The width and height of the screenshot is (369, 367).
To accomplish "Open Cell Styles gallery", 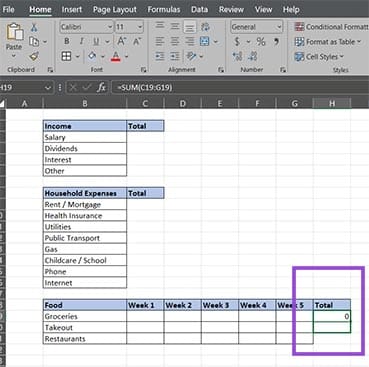I will click(319, 57).
